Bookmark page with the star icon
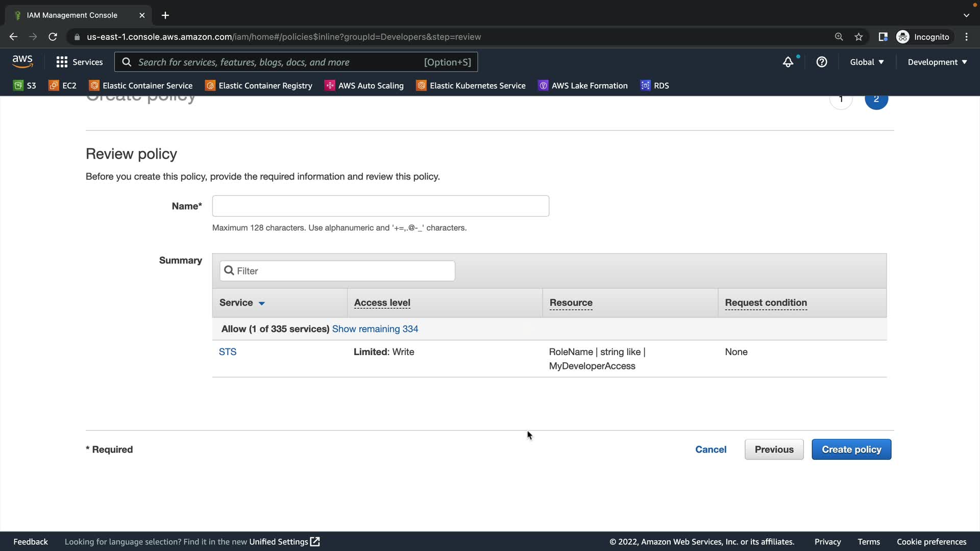Screen dimensions: 980x551 859,37
